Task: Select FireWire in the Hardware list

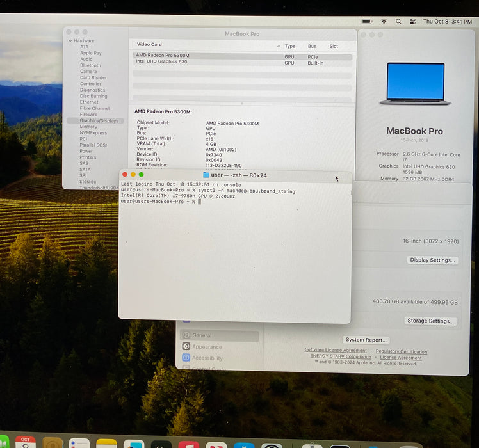Action: (88, 114)
